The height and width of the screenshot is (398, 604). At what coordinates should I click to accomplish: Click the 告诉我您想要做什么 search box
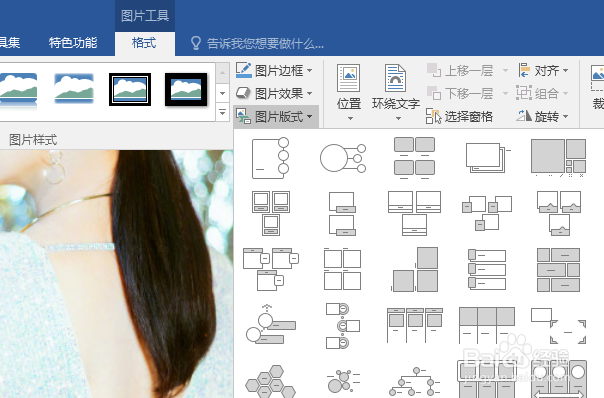coord(258,44)
